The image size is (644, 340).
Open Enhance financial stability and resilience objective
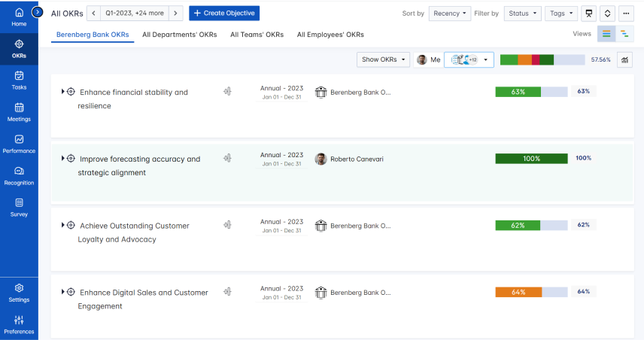pos(133,99)
